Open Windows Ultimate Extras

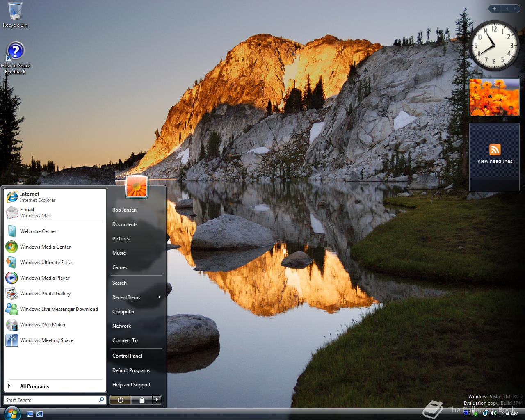click(55, 262)
